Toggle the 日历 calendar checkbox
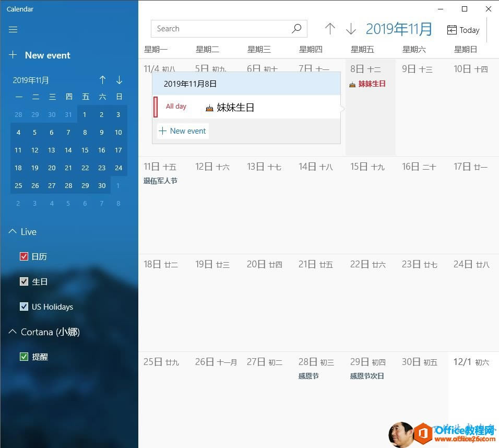Image resolution: width=499 pixels, height=448 pixels. (x=24, y=256)
